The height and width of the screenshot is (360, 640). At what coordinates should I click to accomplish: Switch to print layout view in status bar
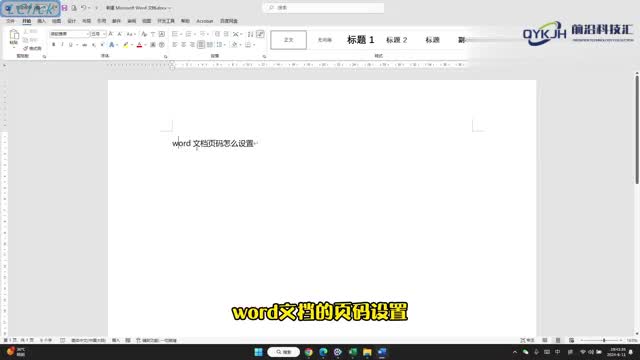tap(558, 340)
